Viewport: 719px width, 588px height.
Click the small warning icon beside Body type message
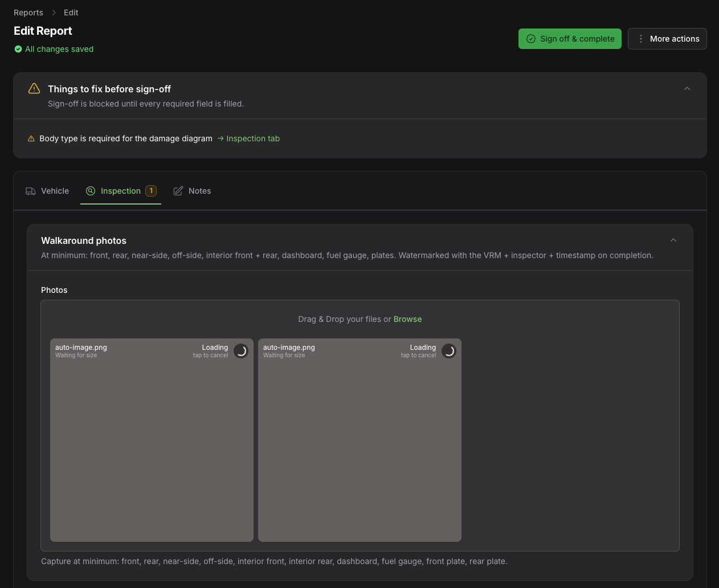(31, 138)
